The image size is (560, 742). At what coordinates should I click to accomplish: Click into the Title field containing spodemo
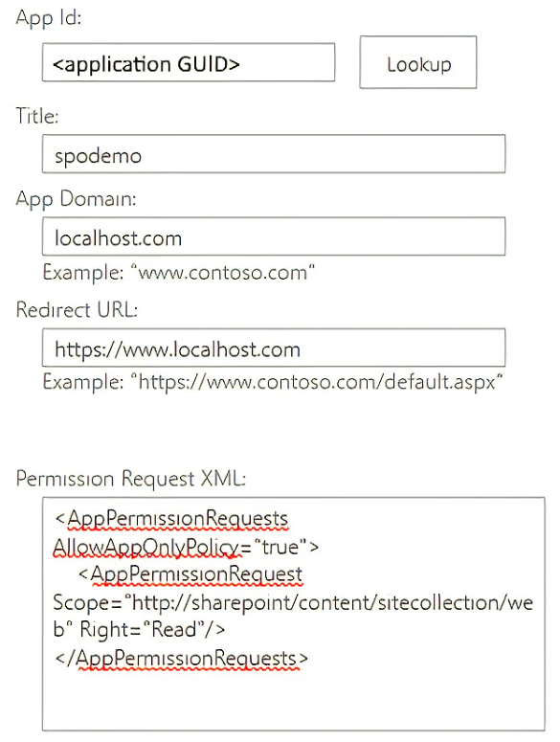pos(274,154)
